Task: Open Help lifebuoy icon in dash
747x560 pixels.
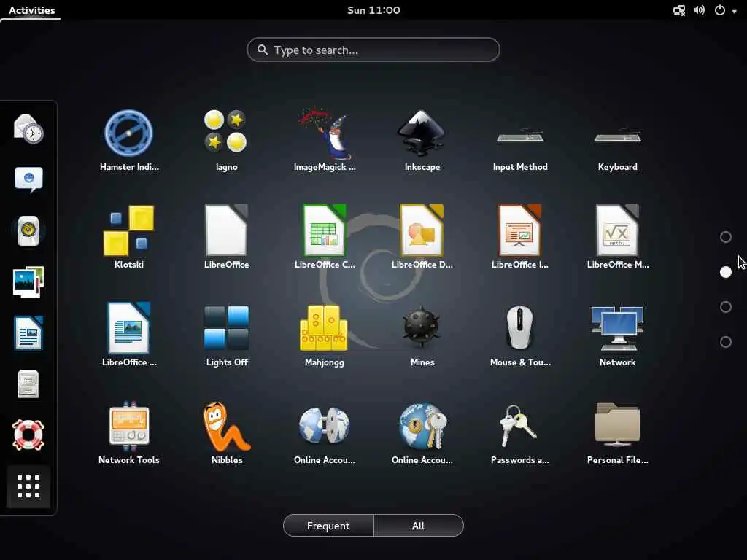Action: (28, 435)
